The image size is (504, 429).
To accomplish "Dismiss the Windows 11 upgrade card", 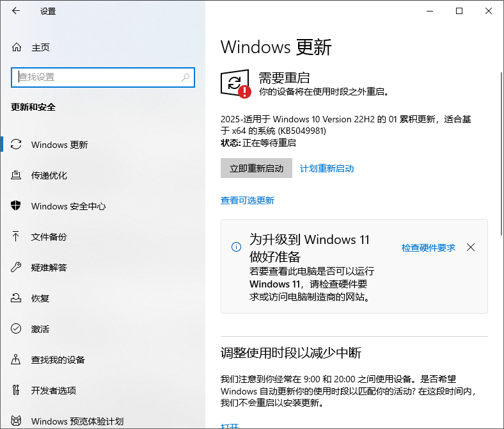I will (x=471, y=247).
